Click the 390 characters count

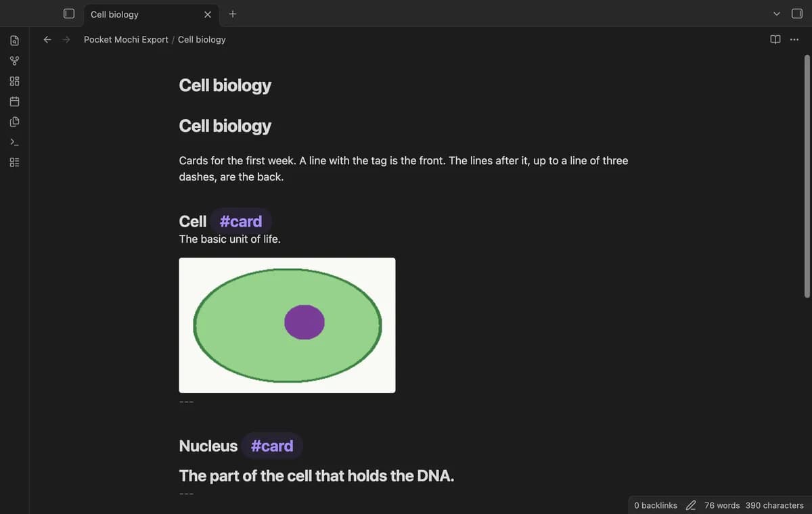point(775,505)
